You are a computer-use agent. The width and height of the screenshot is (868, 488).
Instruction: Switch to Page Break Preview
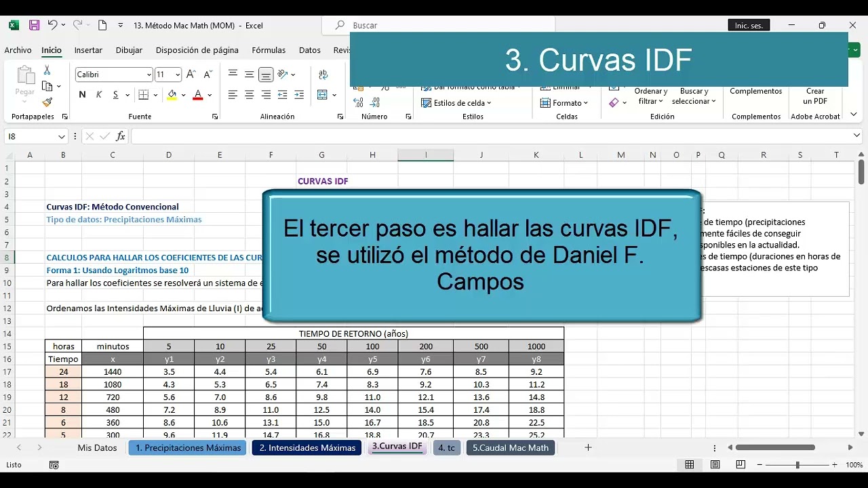(741, 465)
